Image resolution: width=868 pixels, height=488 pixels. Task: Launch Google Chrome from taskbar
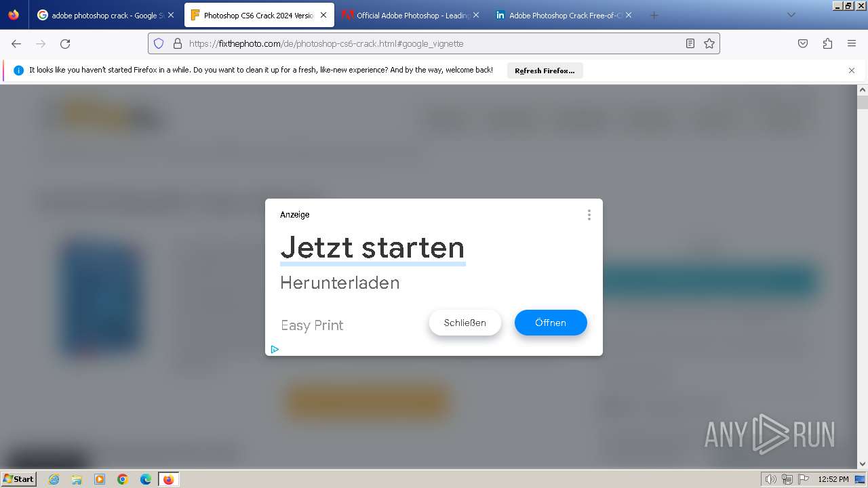tap(123, 479)
